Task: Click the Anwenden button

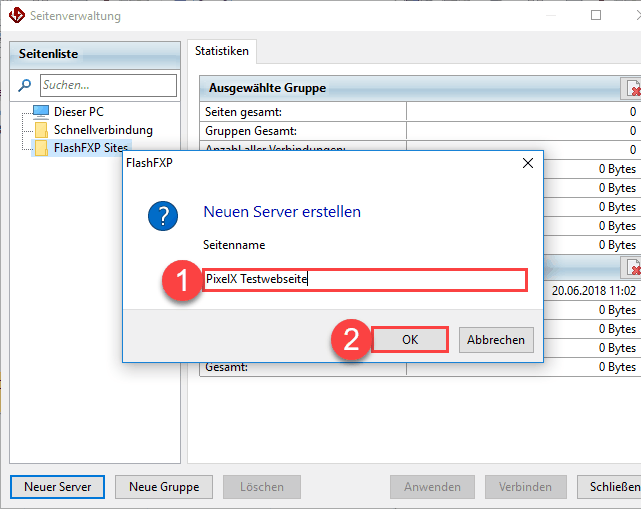Action: coord(432,487)
